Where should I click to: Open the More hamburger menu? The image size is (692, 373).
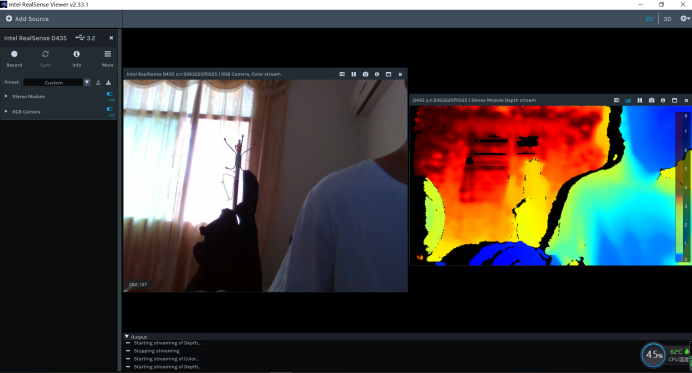click(x=108, y=54)
